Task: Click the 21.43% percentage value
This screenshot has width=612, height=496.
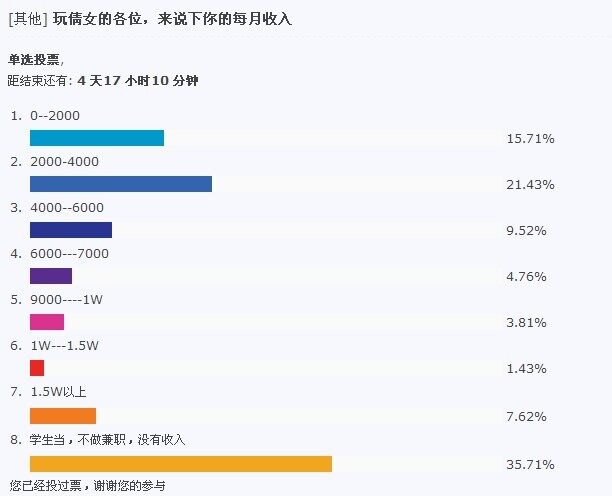Action: click(x=530, y=184)
